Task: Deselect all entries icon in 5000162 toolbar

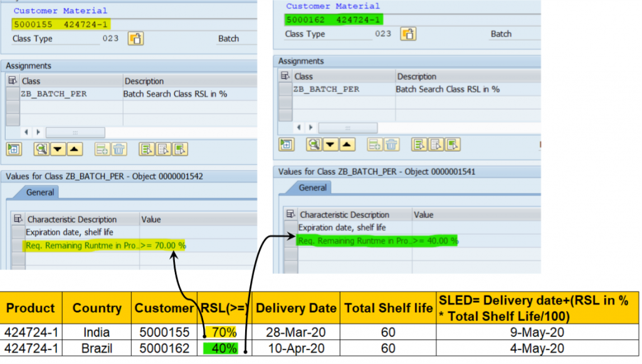Action: coord(436,144)
